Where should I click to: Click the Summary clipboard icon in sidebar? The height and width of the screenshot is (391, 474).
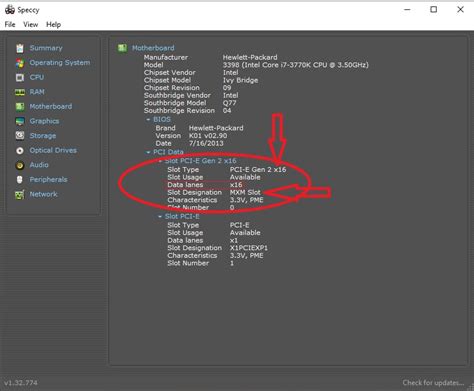click(x=20, y=48)
